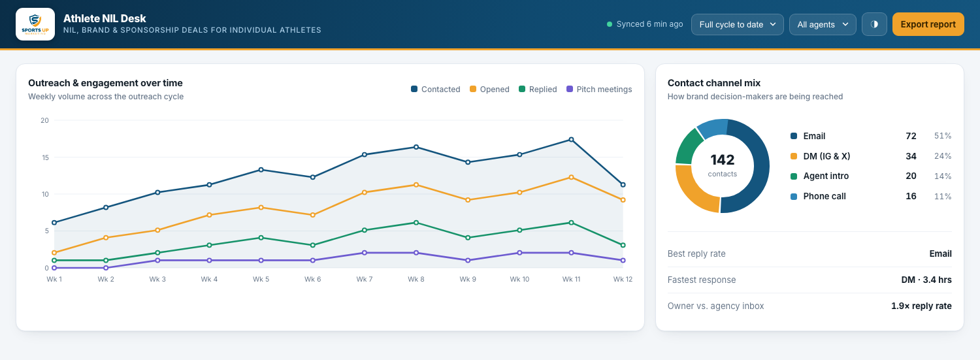Select the Email row label
Image resolution: width=980 pixels, height=360 pixels.
click(814, 137)
